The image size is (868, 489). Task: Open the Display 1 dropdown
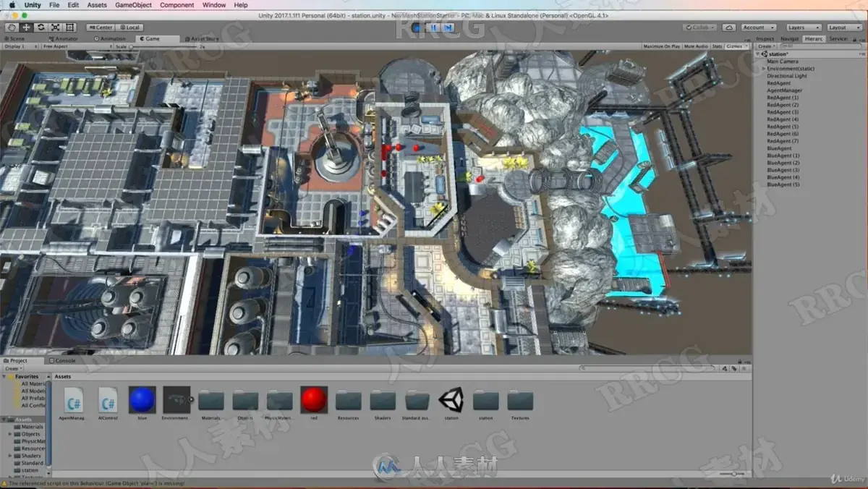tap(20, 46)
